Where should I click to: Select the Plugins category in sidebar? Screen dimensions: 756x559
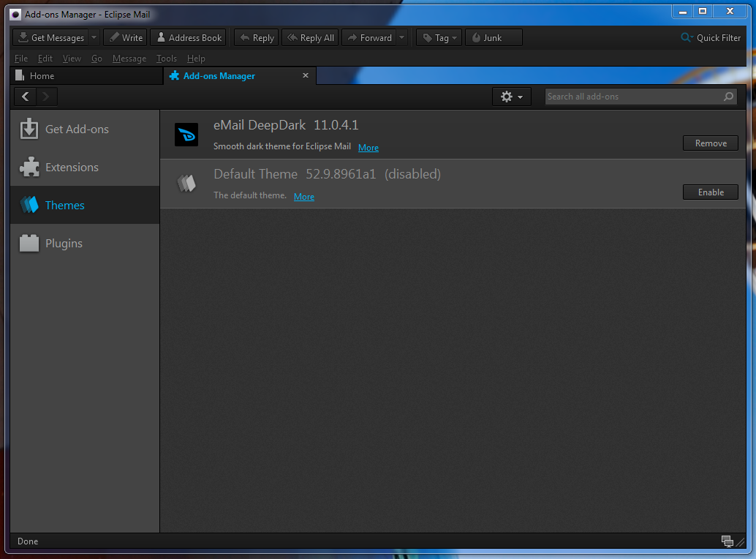[64, 244]
